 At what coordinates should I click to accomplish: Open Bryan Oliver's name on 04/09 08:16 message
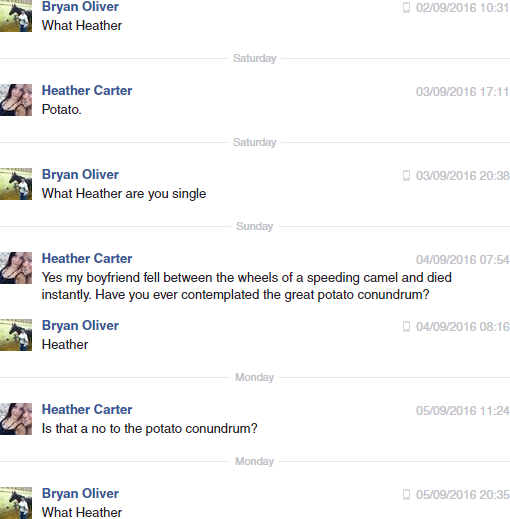pyautogui.click(x=80, y=326)
